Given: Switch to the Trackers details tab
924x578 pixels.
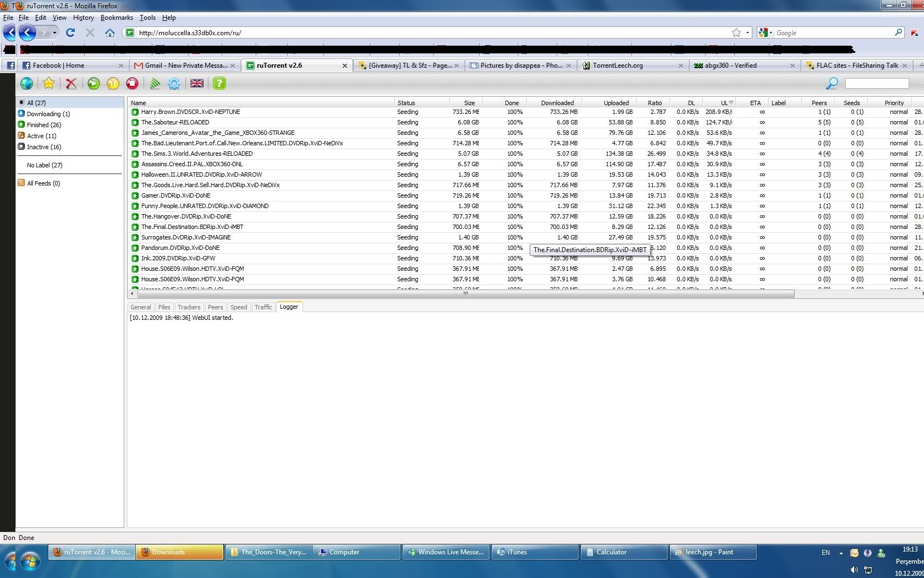Looking at the screenshot, I should coord(189,307).
